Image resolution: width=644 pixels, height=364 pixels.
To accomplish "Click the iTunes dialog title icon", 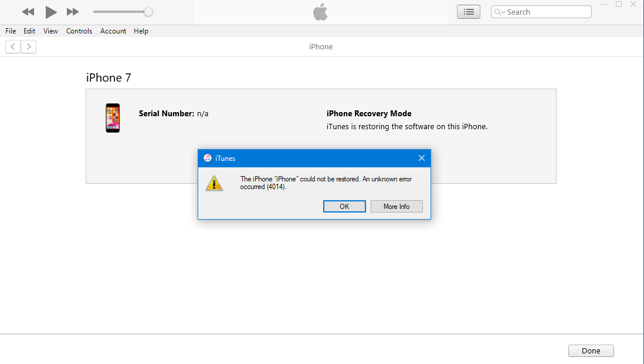I will coord(208,159).
